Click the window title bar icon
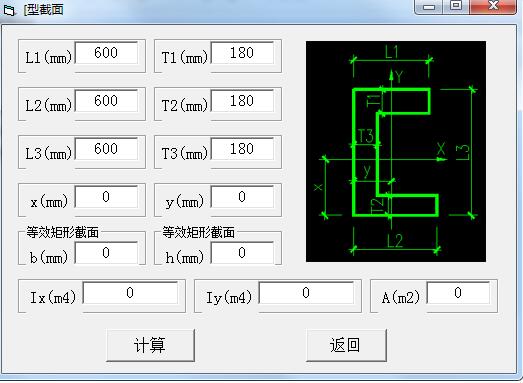The height and width of the screenshot is (383, 523). (x=9, y=10)
